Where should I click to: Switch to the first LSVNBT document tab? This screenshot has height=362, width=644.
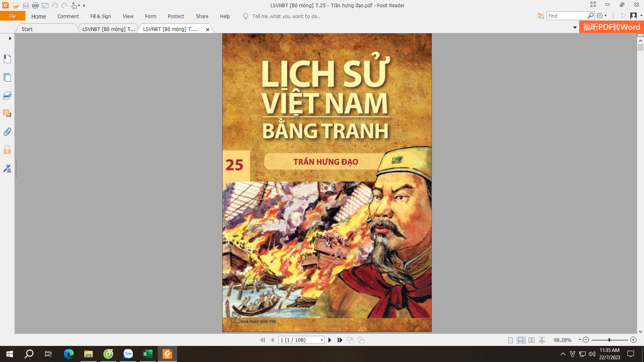coord(109,29)
